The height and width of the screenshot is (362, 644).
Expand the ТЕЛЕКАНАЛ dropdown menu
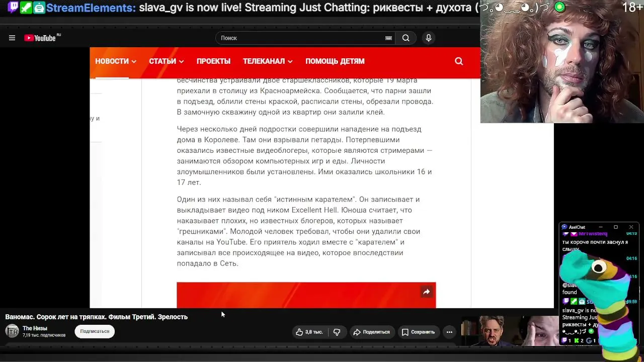(268, 61)
